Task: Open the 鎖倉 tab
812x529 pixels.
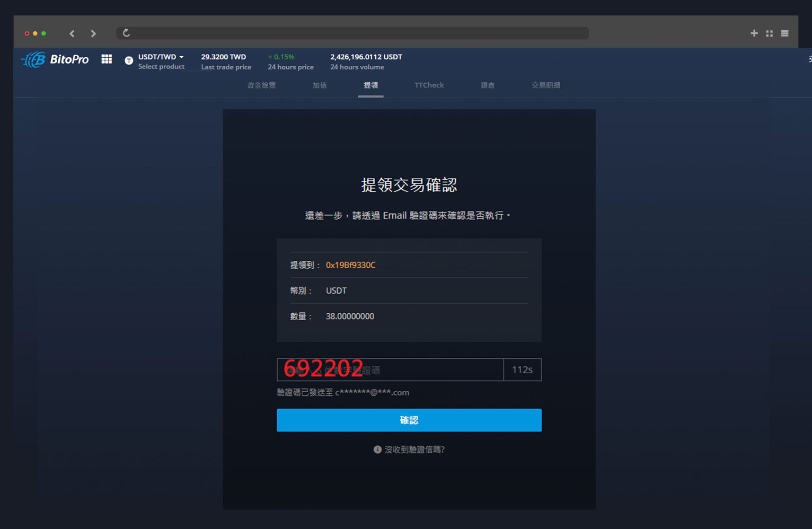Action: (x=488, y=85)
